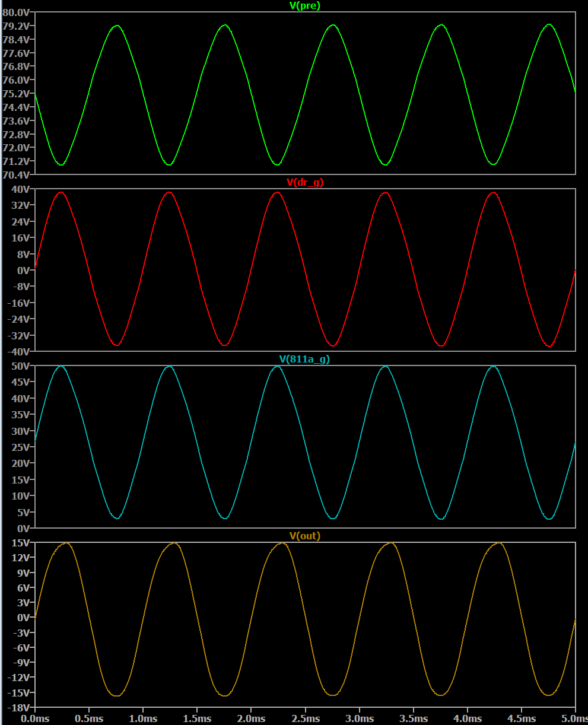This screenshot has width=588, height=725.
Task: Click the 75.2V axis label
Action: (x=17, y=94)
